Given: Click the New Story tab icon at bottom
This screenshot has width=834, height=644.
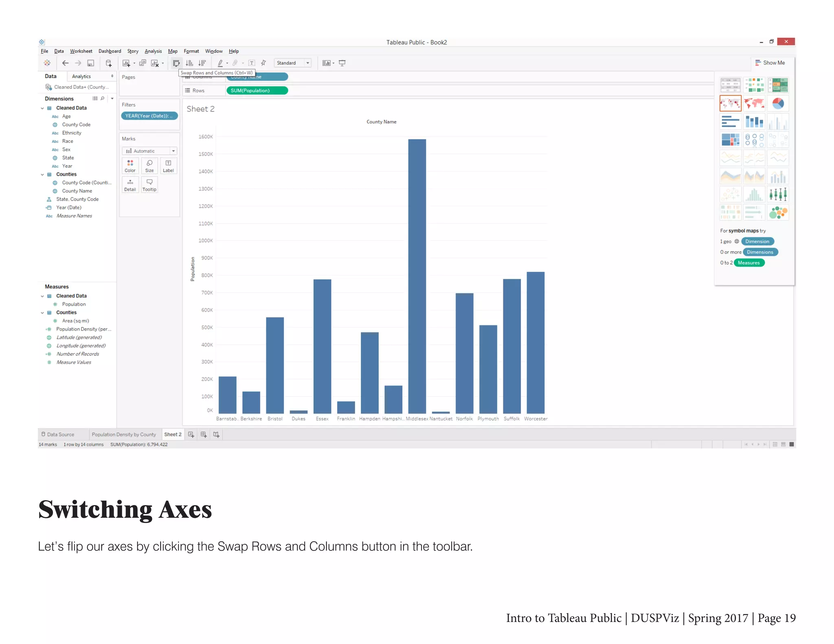Looking at the screenshot, I should pos(216,435).
